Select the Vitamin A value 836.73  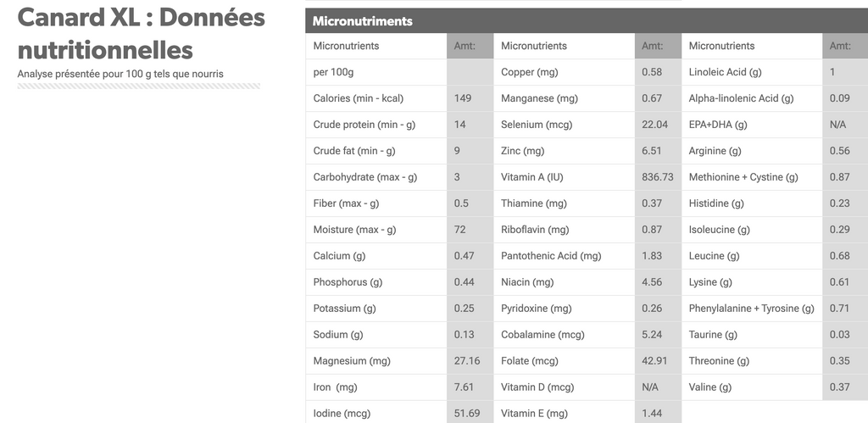click(658, 177)
